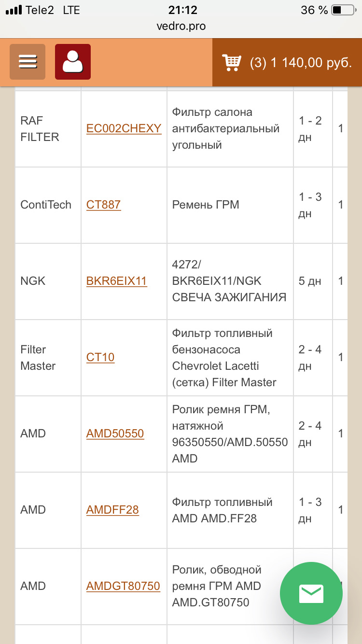
Task: Select the AMD50550 part number
Action: tap(115, 434)
